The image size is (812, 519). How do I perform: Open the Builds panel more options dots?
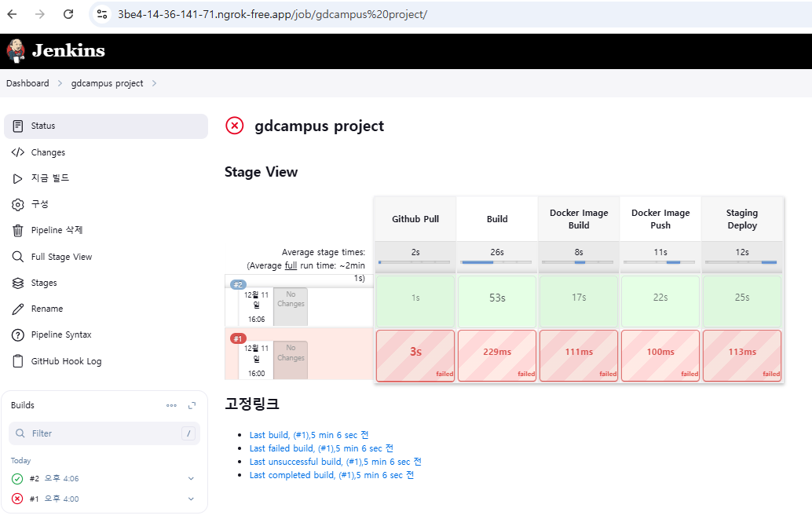coord(171,406)
